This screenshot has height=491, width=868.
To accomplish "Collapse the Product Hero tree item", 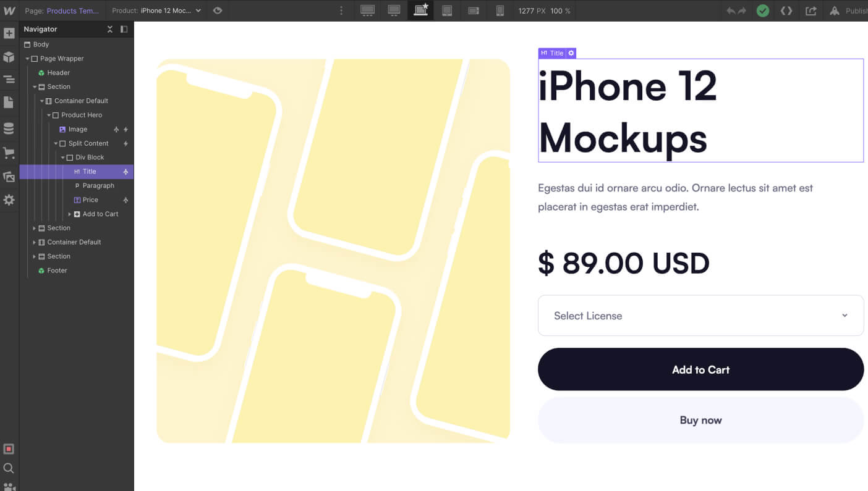I will [x=48, y=115].
